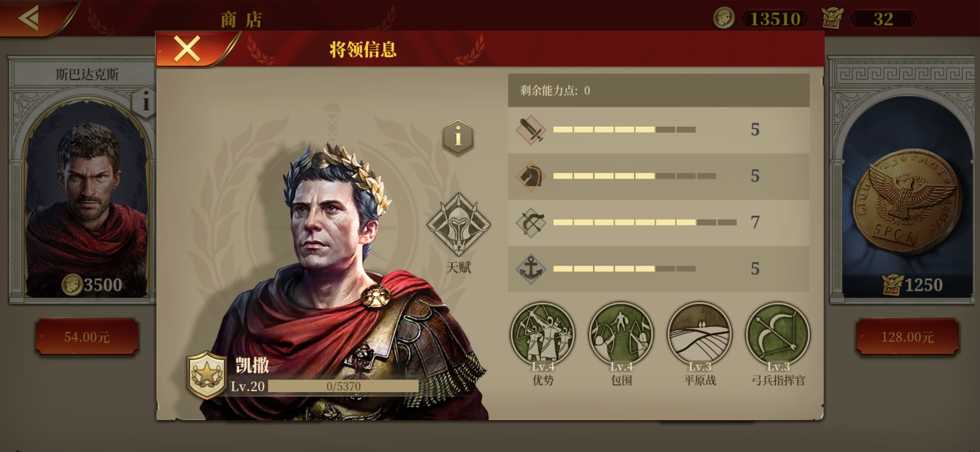Select the navy anchor stat icon

[531, 269]
